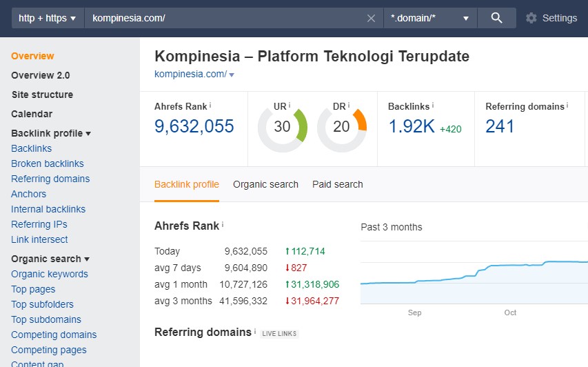Screen dimensions: 588x367
Task: Switch to the Organic search tab
Action: [x=265, y=184]
